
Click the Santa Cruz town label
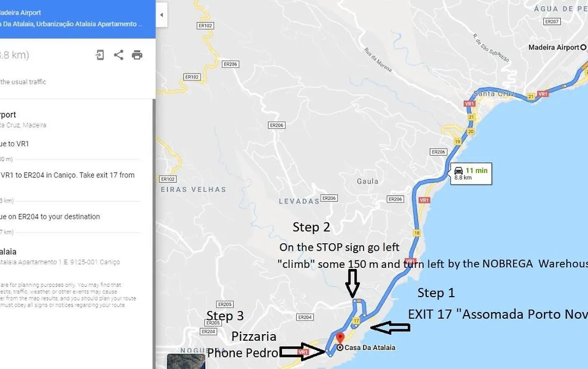(x=493, y=94)
